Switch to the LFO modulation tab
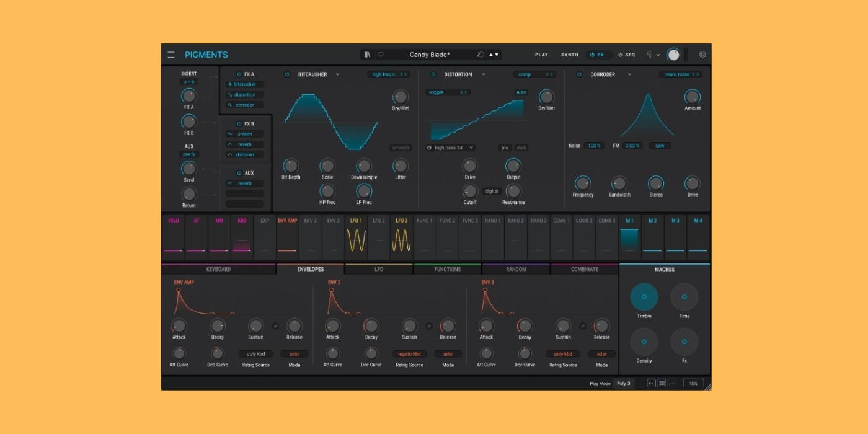Viewport: 868px width, 434px height. coord(378,269)
